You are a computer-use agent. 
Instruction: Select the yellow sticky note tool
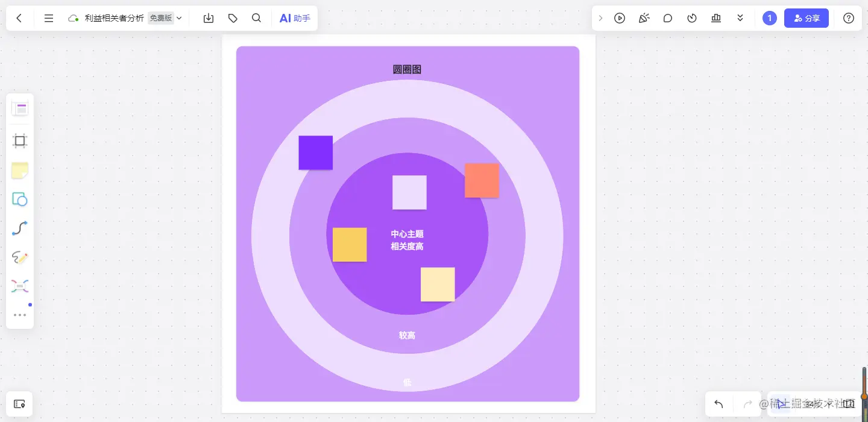tap(20, 171)
